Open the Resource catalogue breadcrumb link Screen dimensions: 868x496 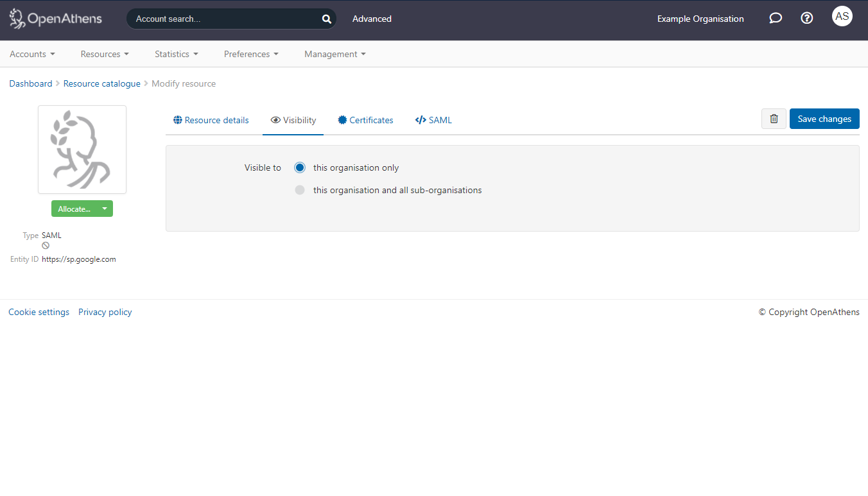pos(101,83)
